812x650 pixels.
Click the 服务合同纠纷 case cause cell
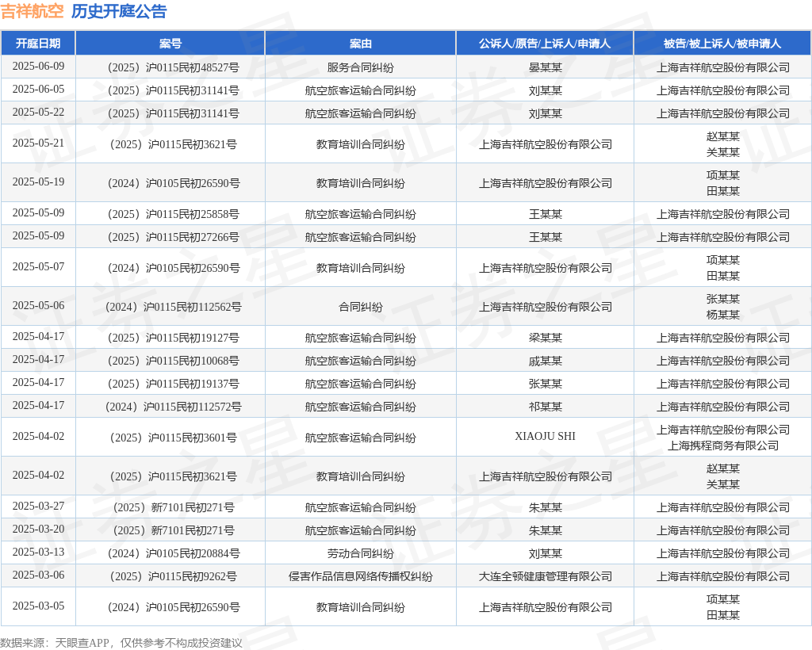click(x=361, y=67)
